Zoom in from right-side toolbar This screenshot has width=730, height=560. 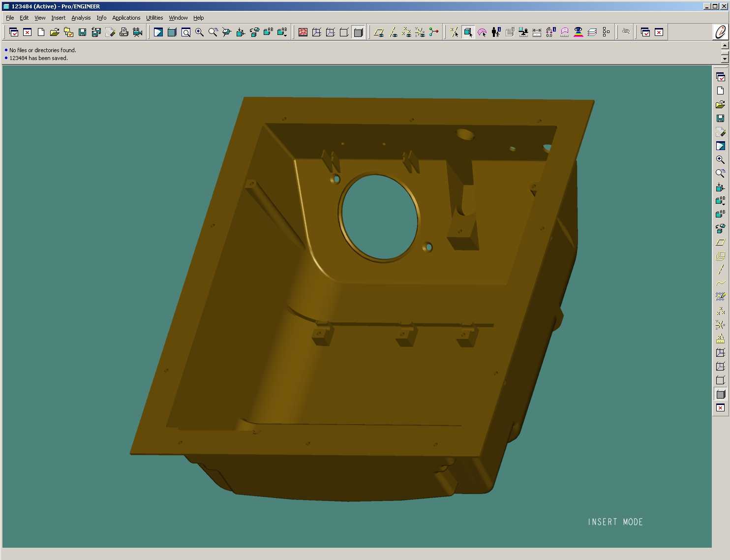click(x=720, y=160)
